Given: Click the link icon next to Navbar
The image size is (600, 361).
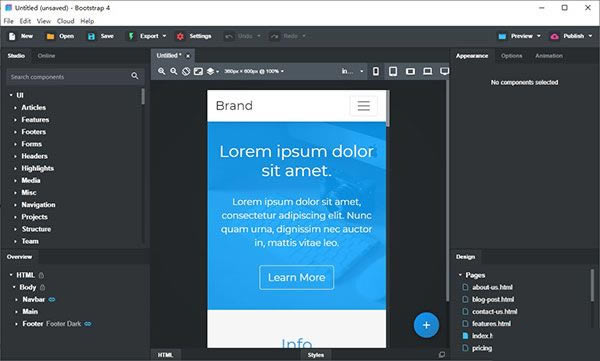Looking at the screenshot, I should coord(52,299).
